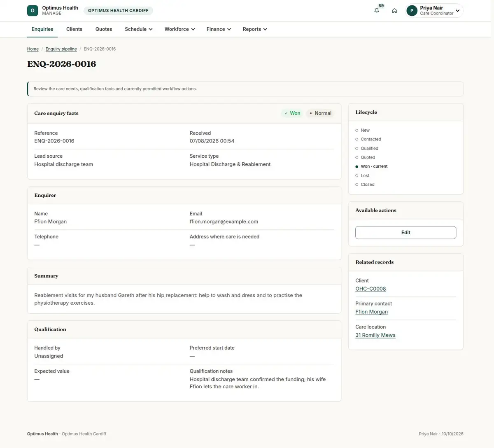Viewport: 494px width, 448px height.
Task: Click the 'Qualified' lifecycle stage
Action: (x=367, y=148)
